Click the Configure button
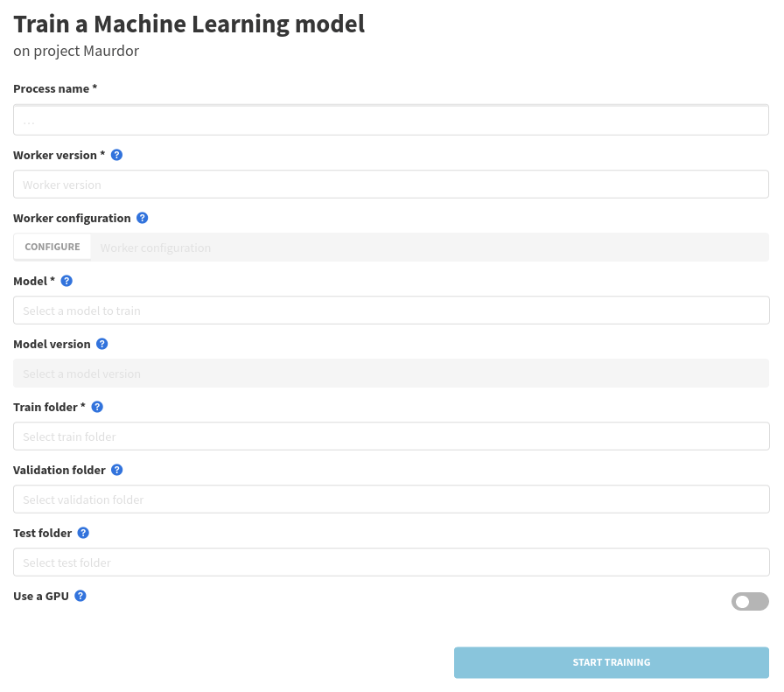This screenshot has width=784, height=692. [x=52, y=248]
